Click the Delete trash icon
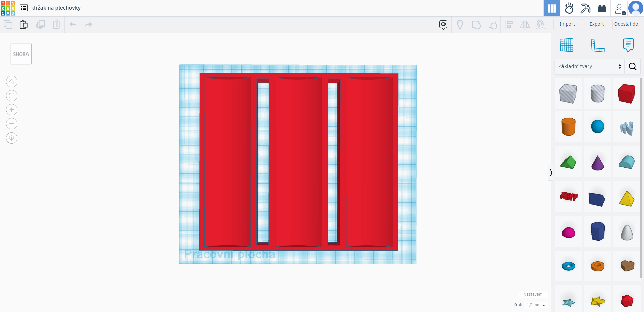 point(56,24)
